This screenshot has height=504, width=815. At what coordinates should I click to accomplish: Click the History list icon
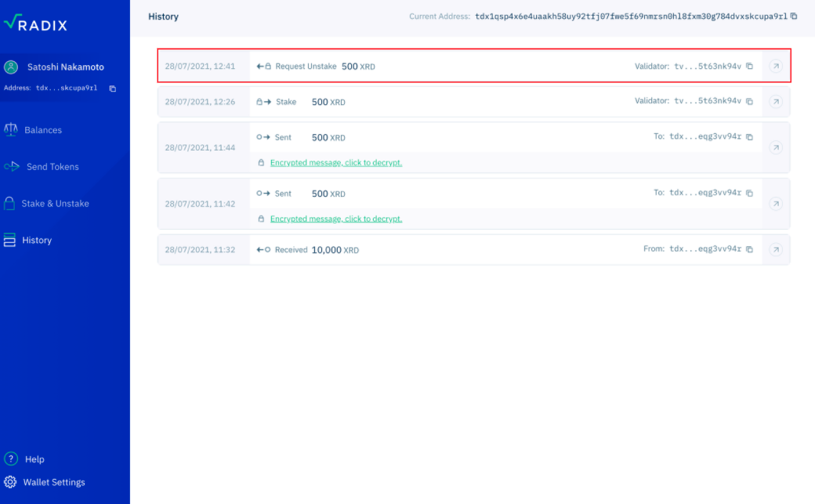9,240
